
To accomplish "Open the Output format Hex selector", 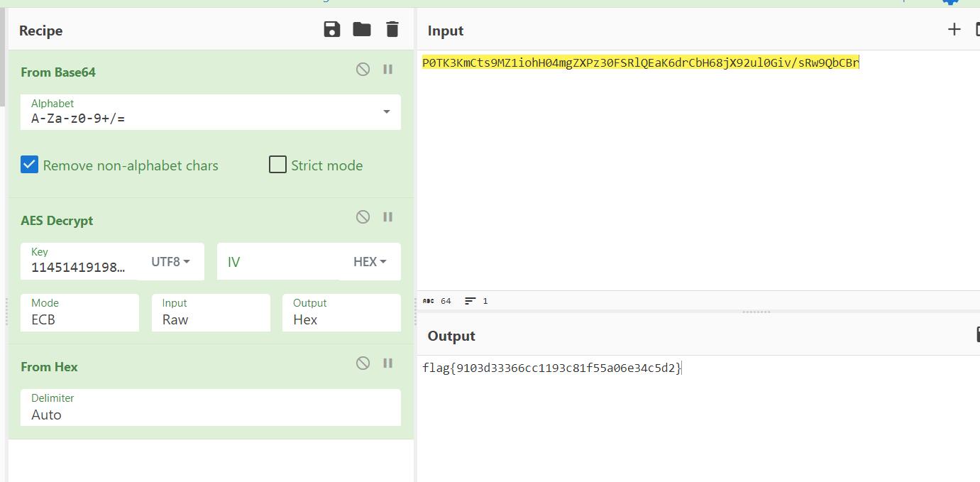I will point(341,313).
